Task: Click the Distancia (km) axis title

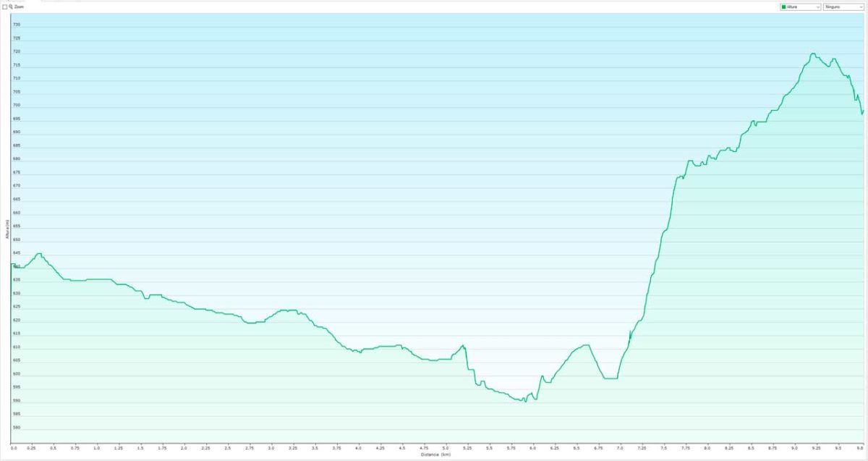Action: coord(435,454)
